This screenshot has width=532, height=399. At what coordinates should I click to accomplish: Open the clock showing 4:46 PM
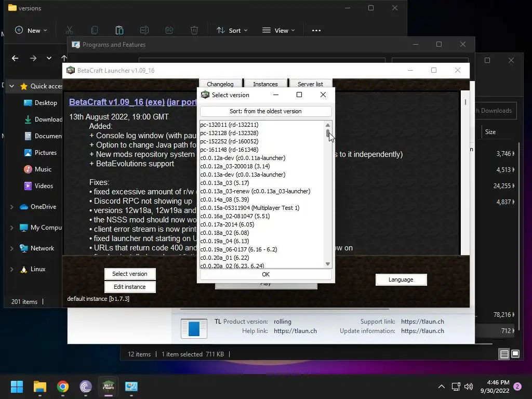(495, 387)
